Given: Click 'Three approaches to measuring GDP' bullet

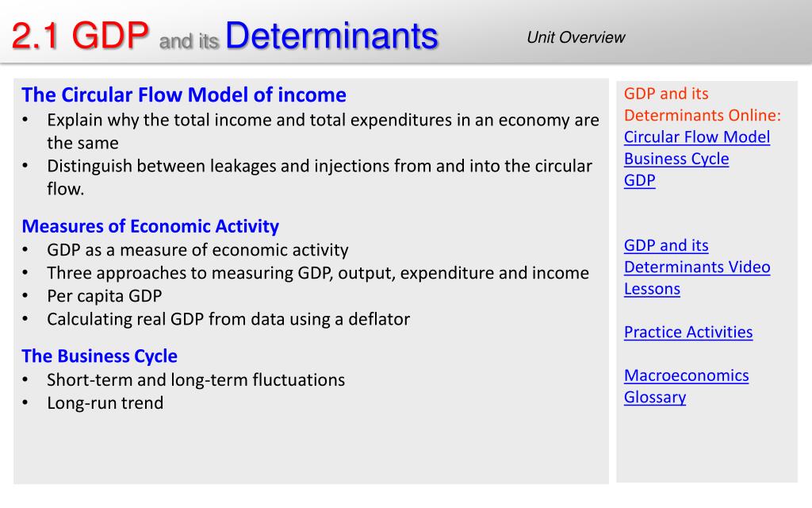Looking at the screenshot, I should click(318, 273).
